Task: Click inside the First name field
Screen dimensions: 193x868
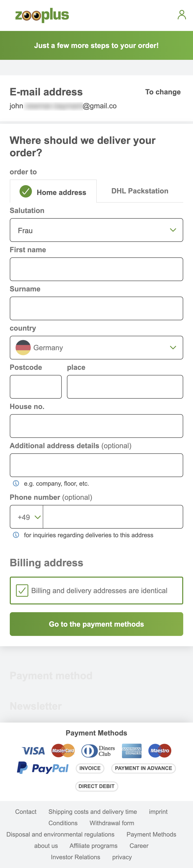Action: click(96, 269)
